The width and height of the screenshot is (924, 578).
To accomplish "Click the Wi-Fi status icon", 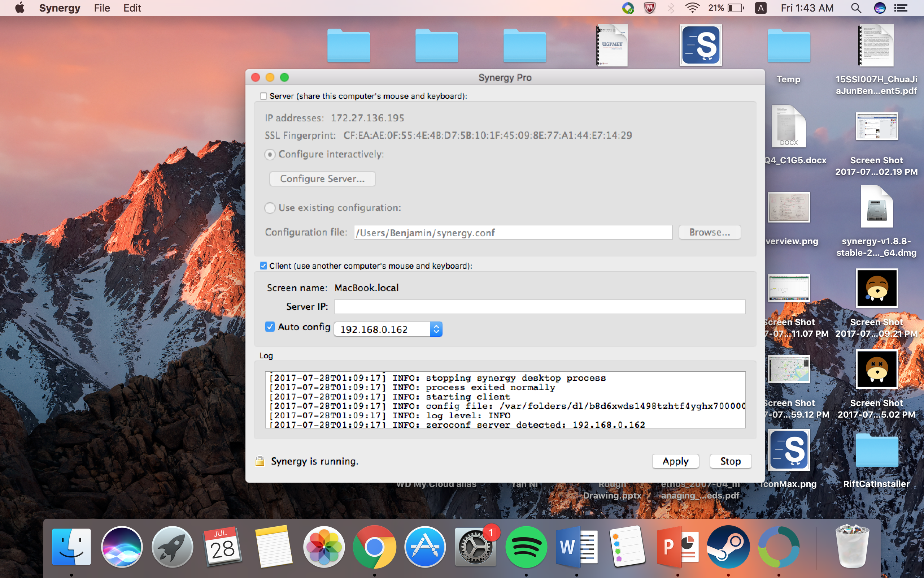I will [x=692, y=8].
